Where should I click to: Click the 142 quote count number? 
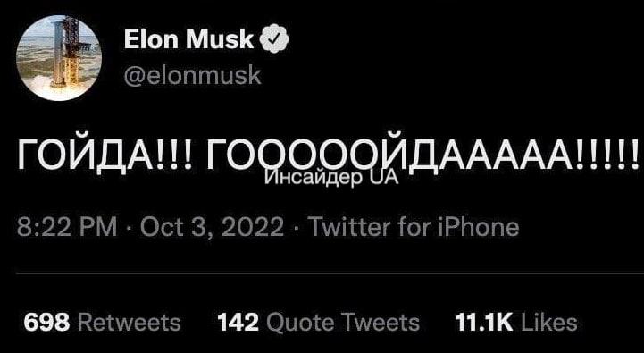[x=238, y=323]
